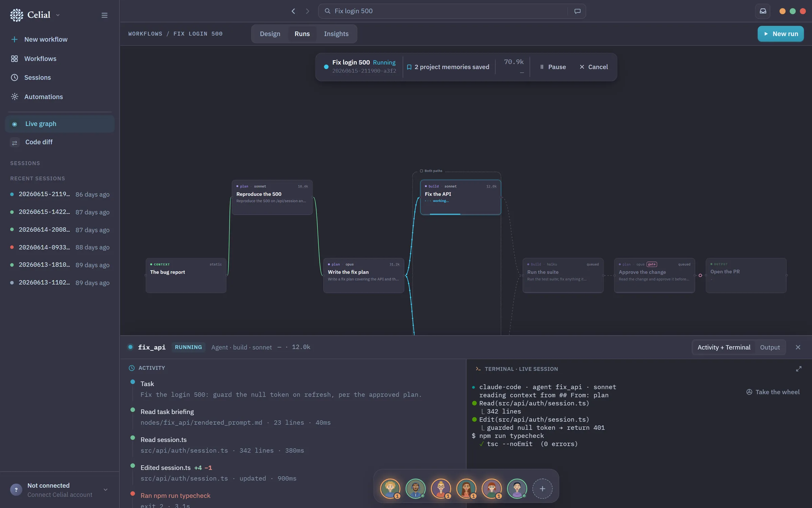The width and height of the screenshot is (812, 508).
Task: Click the Code diff arrows icon
Action: pos(15,143)
